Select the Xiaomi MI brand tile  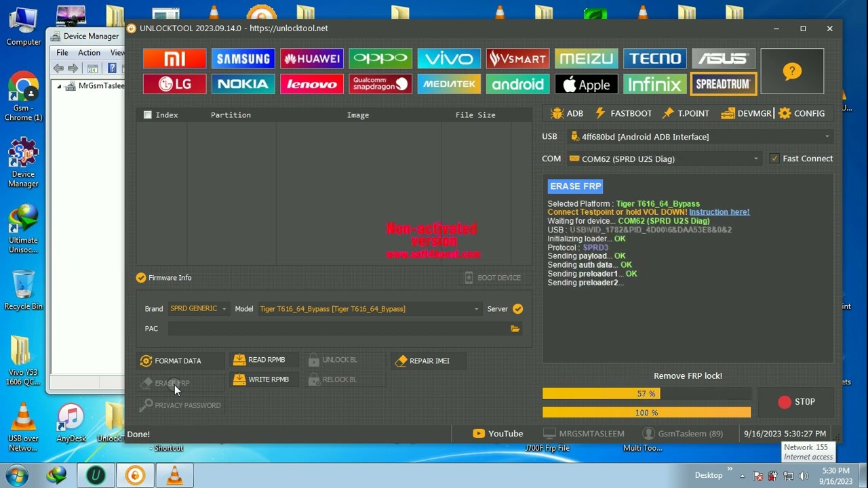coord(174,59)
